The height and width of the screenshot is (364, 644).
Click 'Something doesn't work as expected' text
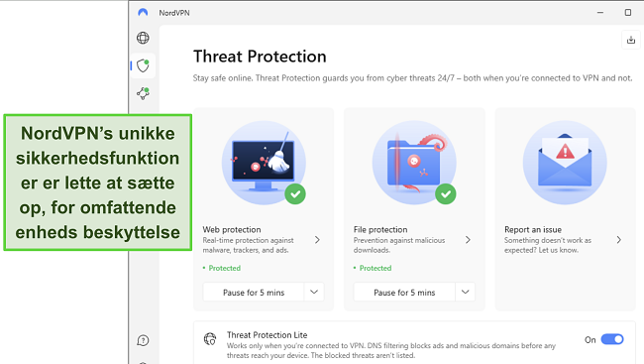[x=548, y=245]
